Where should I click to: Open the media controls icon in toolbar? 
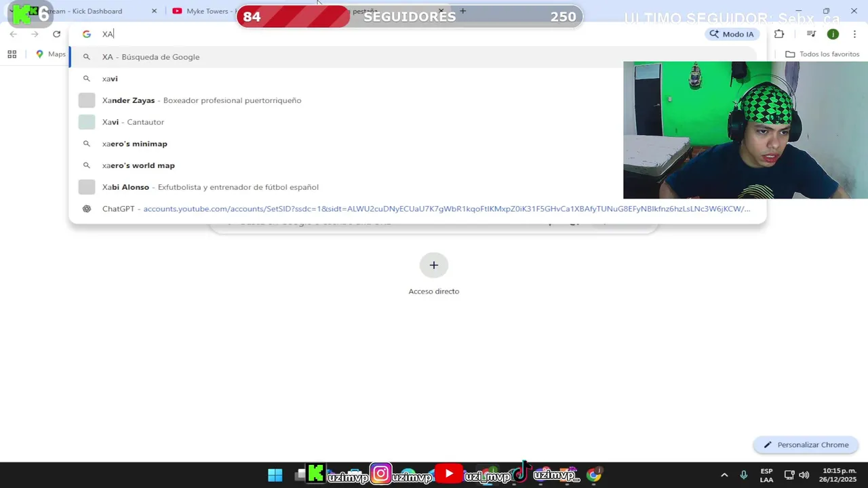tap(811, 34)
